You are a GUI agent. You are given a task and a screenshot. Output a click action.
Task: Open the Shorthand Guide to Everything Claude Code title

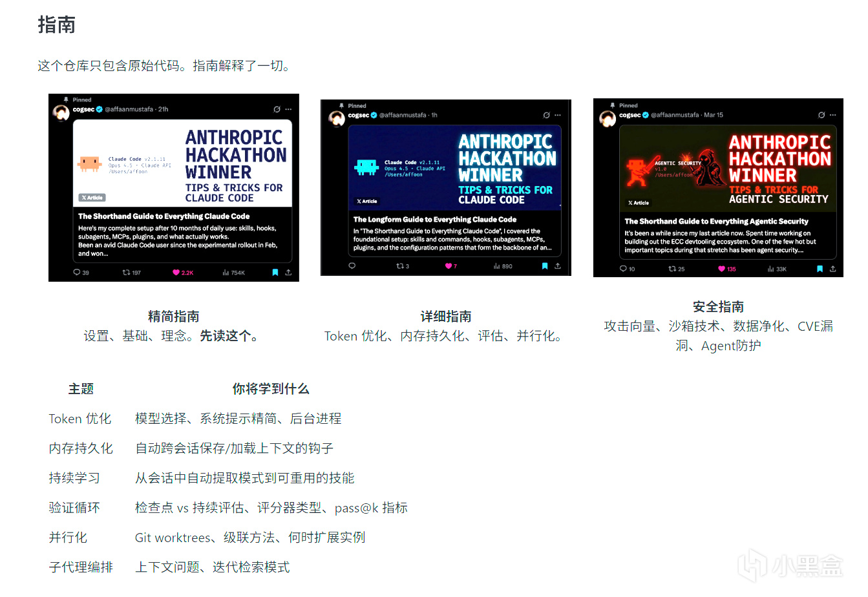pyautogui.click(x=164, y=216)
